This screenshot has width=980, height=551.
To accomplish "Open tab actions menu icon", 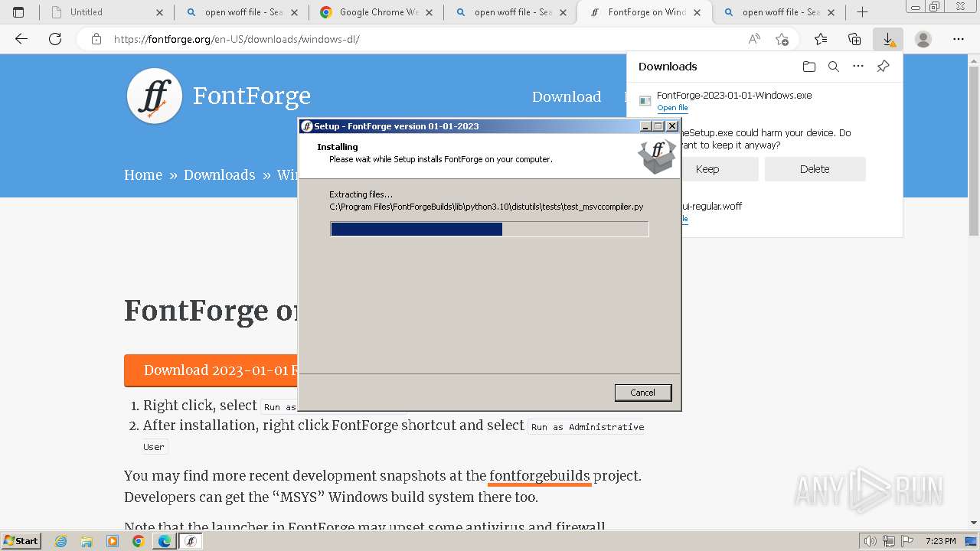I will (18, 12).
